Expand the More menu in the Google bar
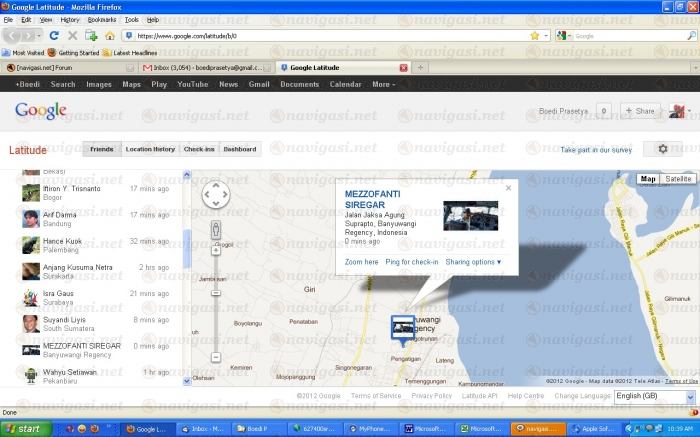 pyautogui.click(x=382, y=85)
